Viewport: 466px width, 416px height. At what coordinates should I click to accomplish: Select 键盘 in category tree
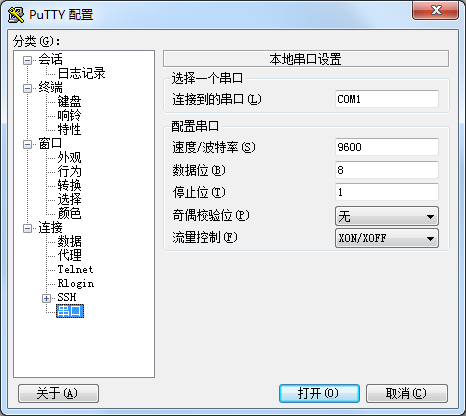coord(69,101)
